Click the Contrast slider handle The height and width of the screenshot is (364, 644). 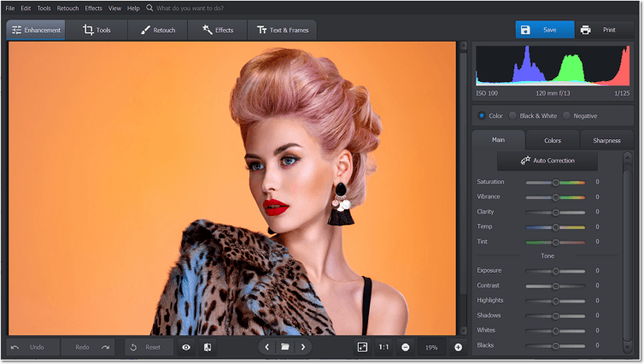point(555,286)
